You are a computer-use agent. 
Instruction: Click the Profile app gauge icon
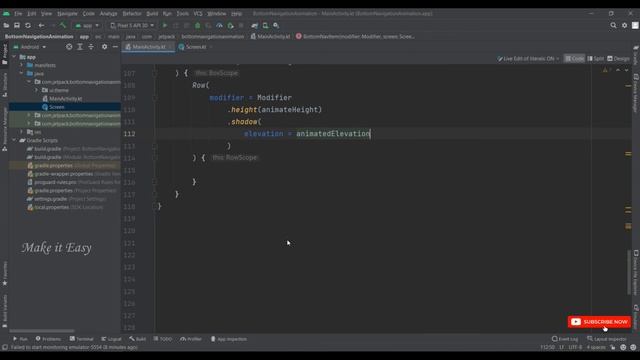(219, 25)
